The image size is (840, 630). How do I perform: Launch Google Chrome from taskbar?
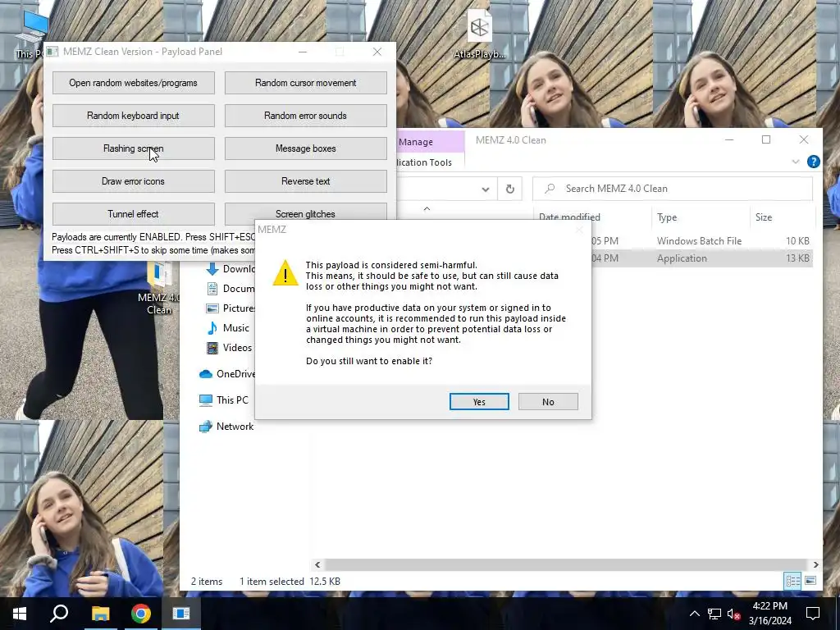tap(141, 614)
